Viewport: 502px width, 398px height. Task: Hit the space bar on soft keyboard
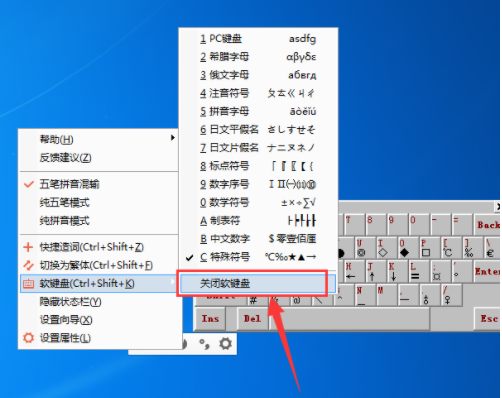point(349,319)
